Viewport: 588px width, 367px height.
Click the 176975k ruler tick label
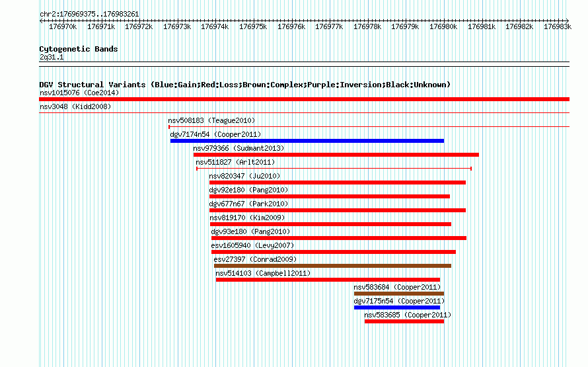(x=253, y=26)
